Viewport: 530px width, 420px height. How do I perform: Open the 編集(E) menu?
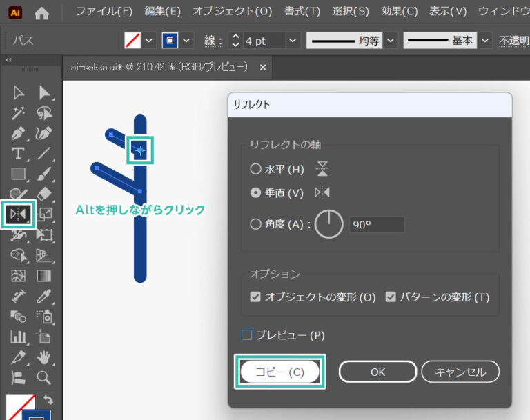pyautogui.click(x=163, y=12)
